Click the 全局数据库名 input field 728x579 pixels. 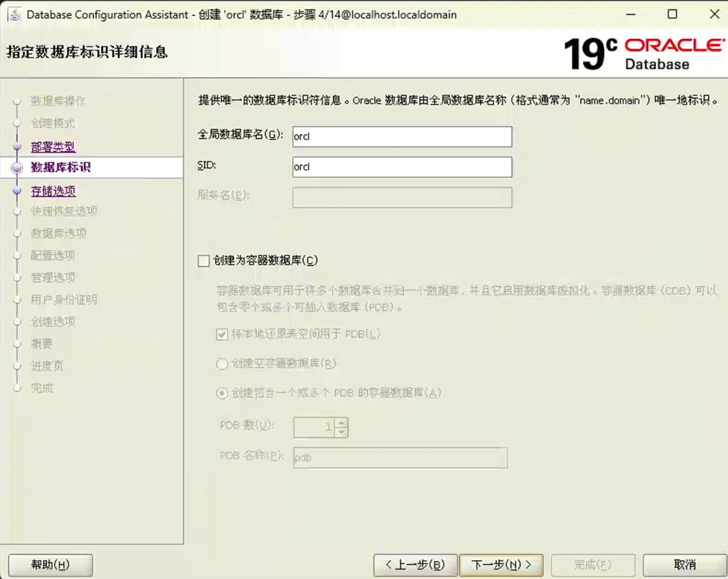tap(402, 137)
